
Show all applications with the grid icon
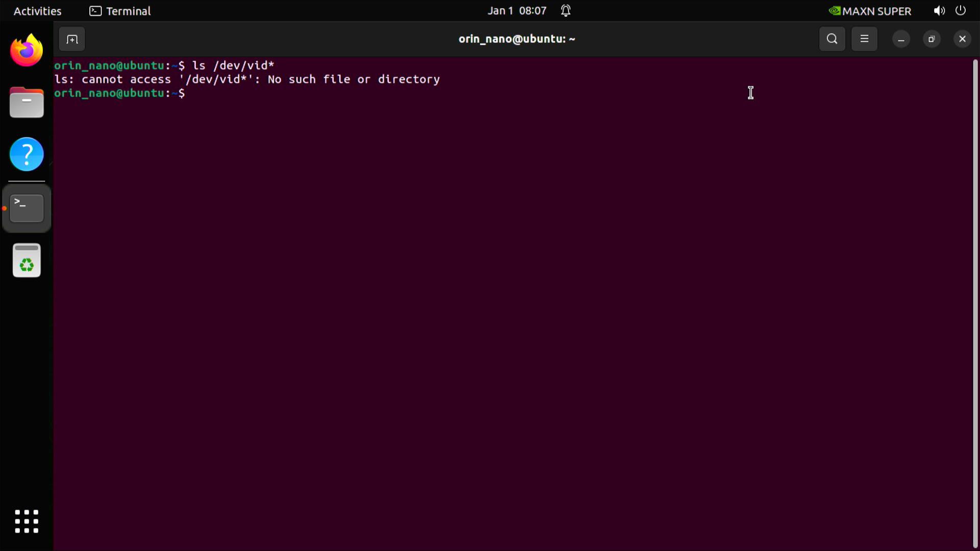[26, 521]
